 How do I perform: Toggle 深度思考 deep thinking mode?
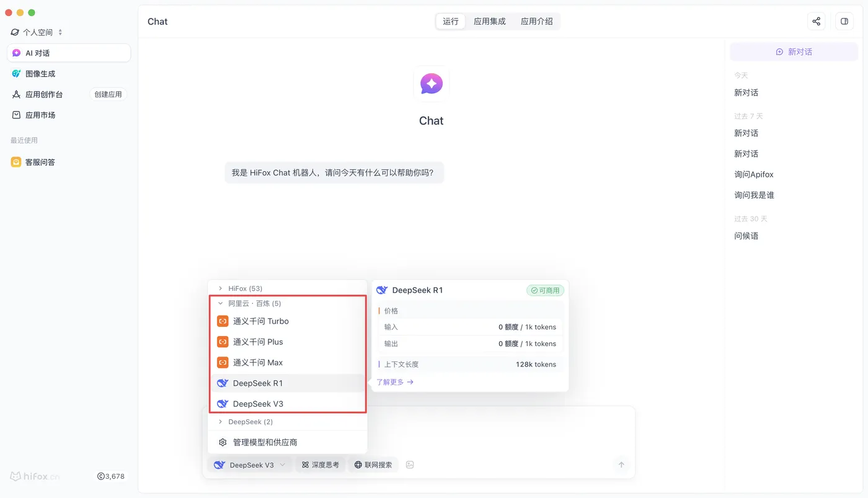[321, 465]
